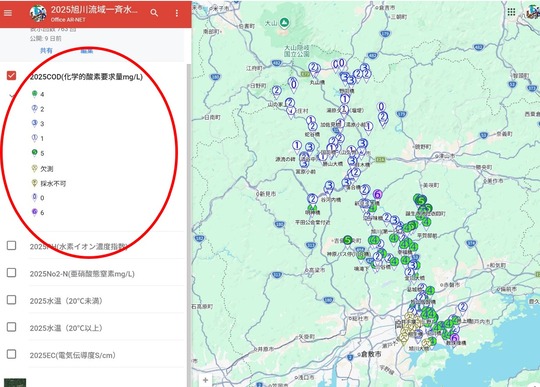
Task: Select the purple 6 legend entry
Action: tap(38, 212)
